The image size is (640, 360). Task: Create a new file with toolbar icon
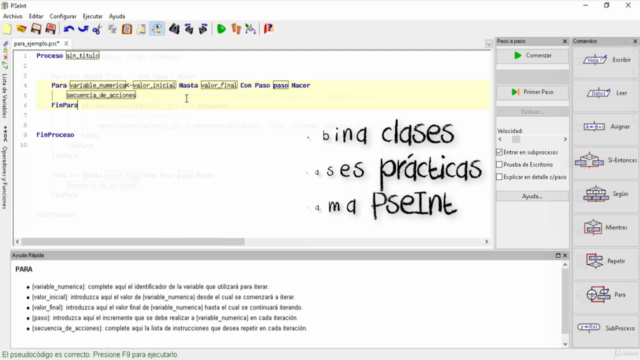pos(7,29)
